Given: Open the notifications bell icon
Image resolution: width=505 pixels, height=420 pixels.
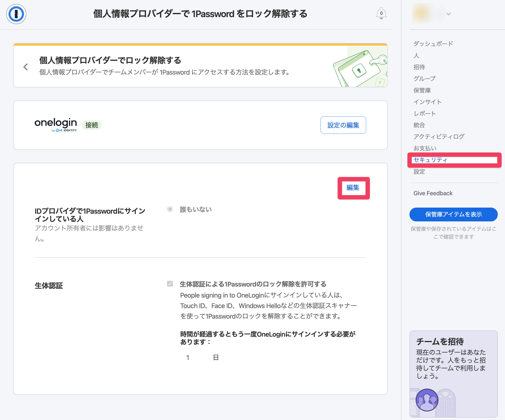Looking at the screenshot, I should (x=381, y=13).
